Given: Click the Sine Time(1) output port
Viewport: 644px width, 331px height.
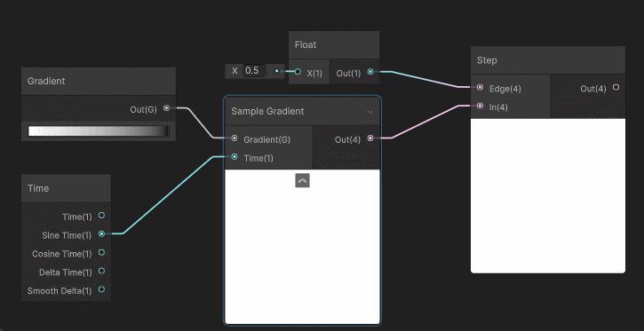Looking at the screenshot, I should 101,233.
